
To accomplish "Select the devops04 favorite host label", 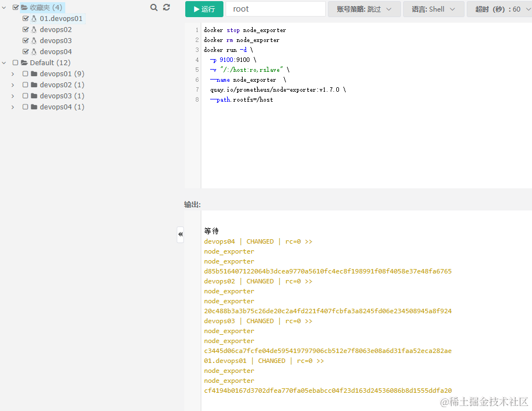I will [56, 52].
